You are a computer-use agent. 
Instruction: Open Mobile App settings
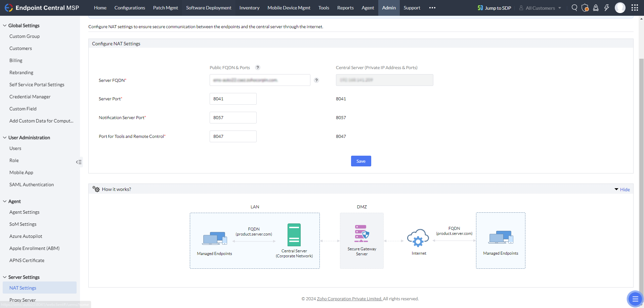click(21, 172)
